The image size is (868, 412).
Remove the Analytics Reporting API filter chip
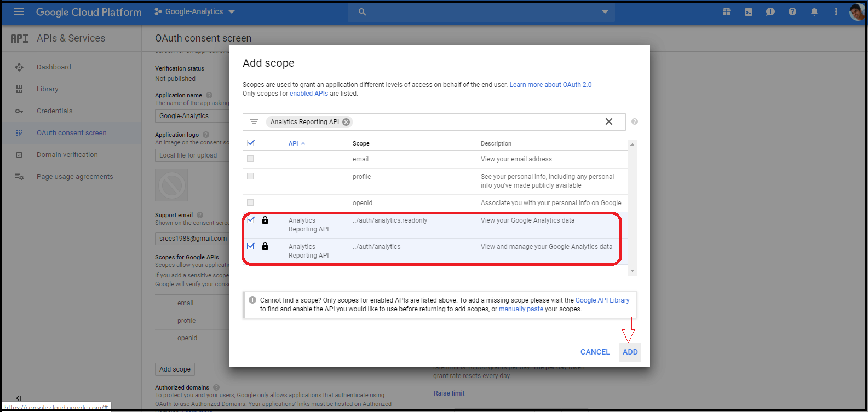[x=346, y=122]
